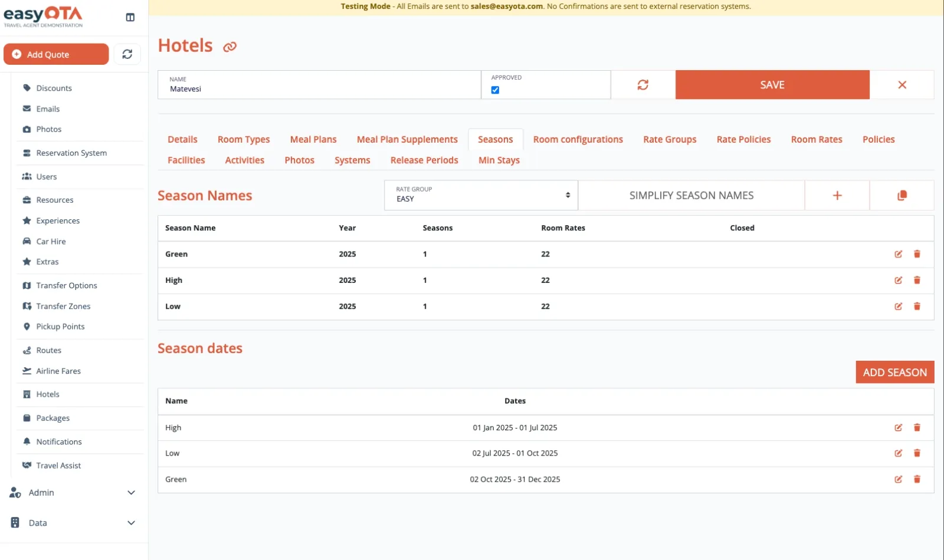Click the plus icon to add season name
The width and height of the screenshot is (944, 560).
(x=837, y=195)
